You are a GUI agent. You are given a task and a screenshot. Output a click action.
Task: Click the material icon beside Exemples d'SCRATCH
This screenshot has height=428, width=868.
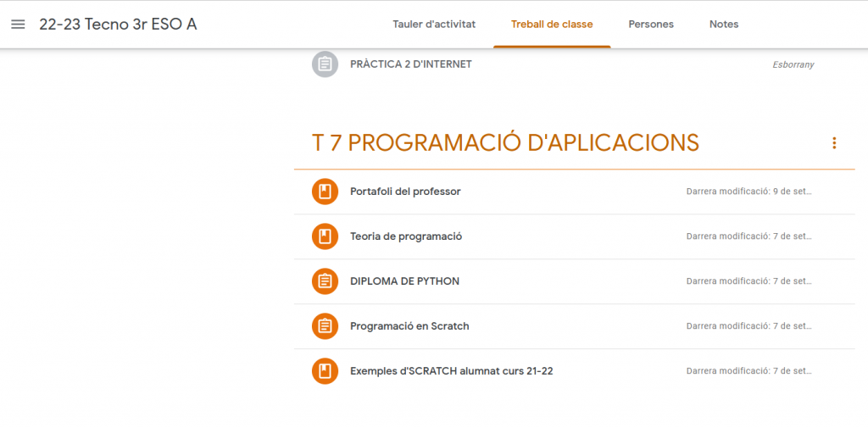pos(325,371)
